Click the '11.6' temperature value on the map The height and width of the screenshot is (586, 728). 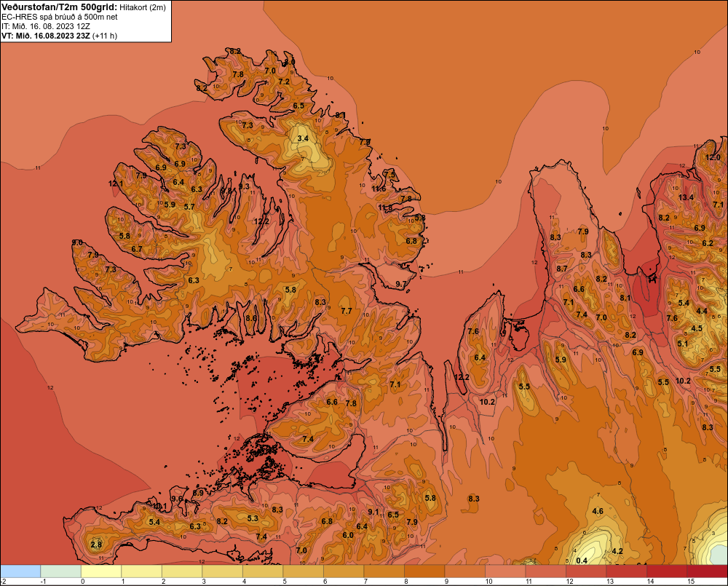point(379,189)
